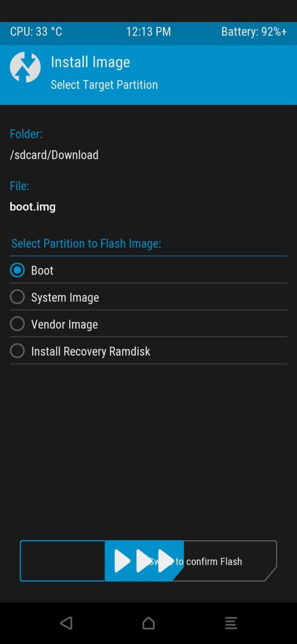Click the File label
Viewport: 297px width, 644px height.
[x=19, y=186]
